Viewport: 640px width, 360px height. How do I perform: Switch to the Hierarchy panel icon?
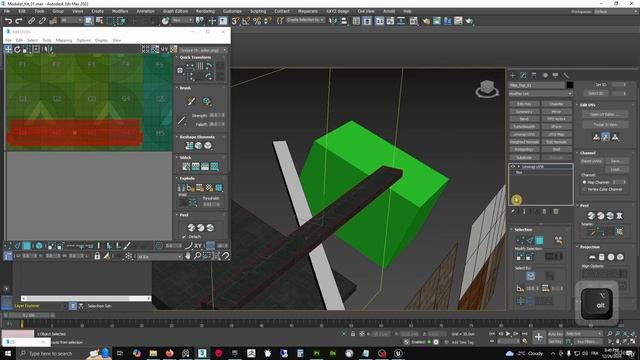point(534,76)
